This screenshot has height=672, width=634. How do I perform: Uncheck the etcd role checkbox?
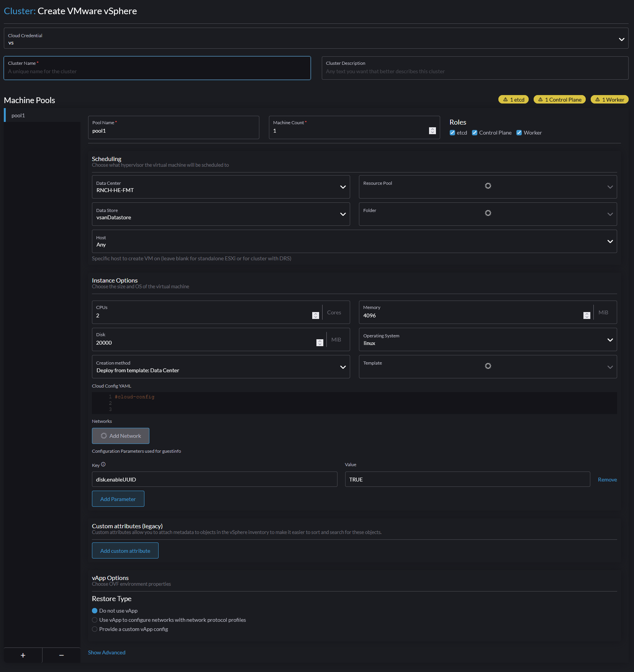(x=452, y=133)
